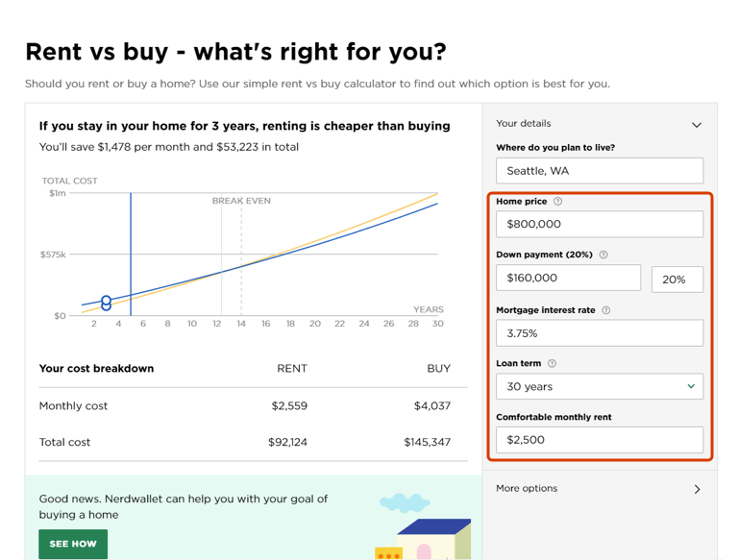Focus the Down payment amount field
Screen dimensions: 738x560
(568, 279)
